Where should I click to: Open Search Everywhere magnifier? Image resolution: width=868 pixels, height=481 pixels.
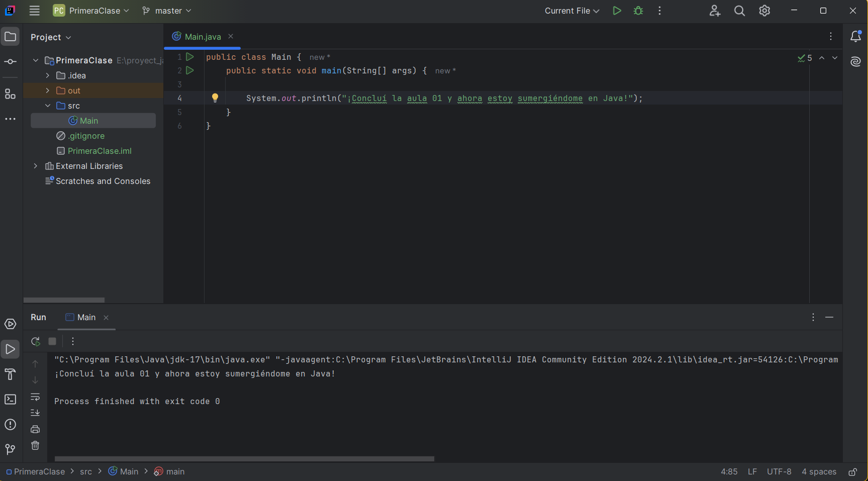(x=739, y=11)
